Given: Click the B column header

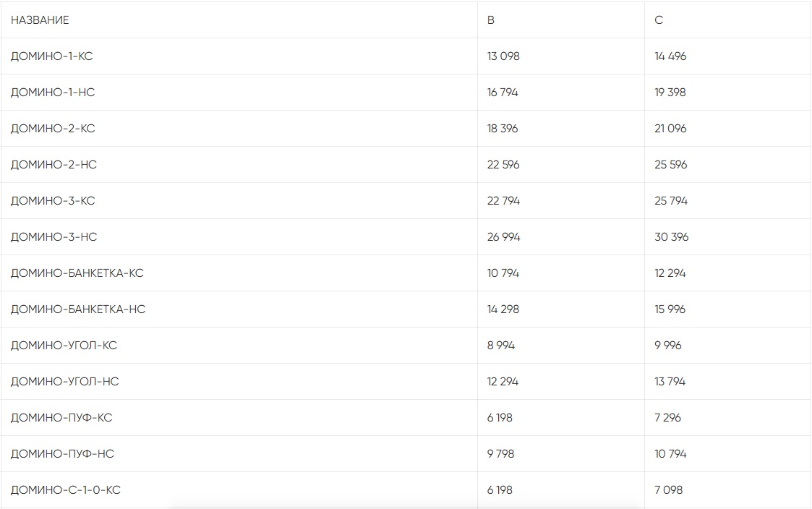Looking at the screenshot, I should point(491,20).
